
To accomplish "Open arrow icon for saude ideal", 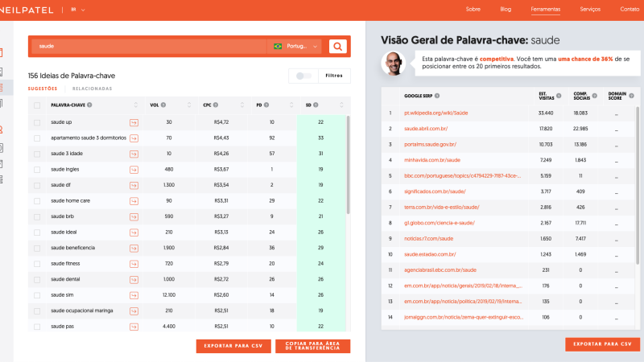I will point(134,232).
